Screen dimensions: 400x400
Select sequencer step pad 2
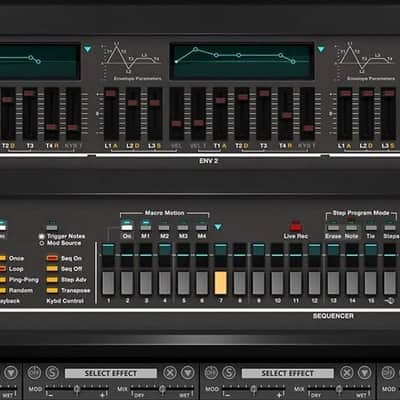(x=127, y=283)
